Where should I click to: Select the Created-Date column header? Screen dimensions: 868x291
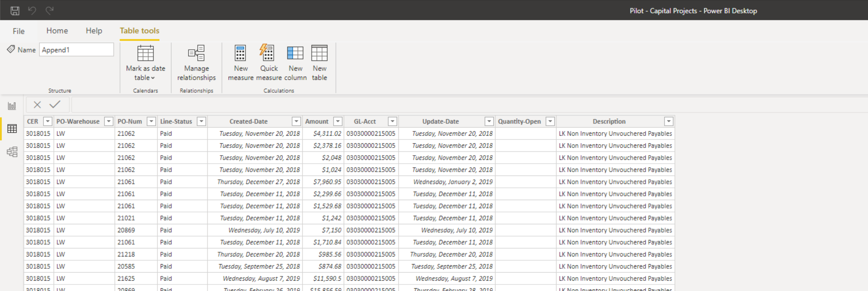(249, 122)
